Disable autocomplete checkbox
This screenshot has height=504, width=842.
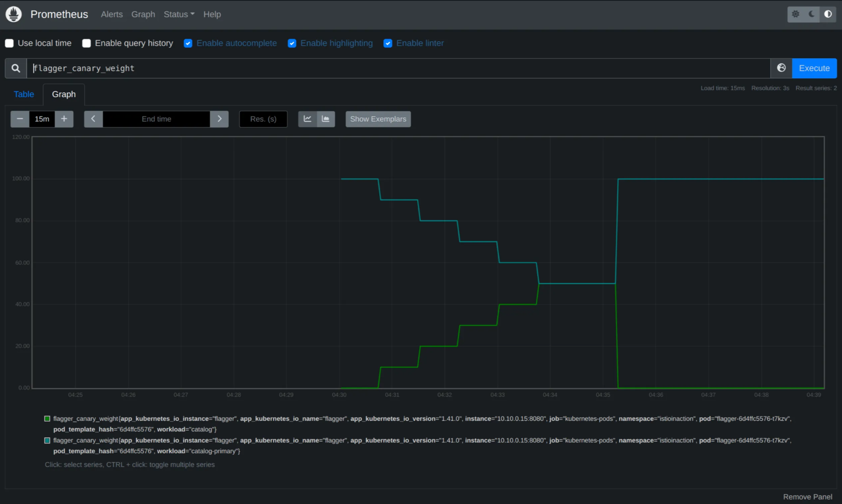pos(188,43)
